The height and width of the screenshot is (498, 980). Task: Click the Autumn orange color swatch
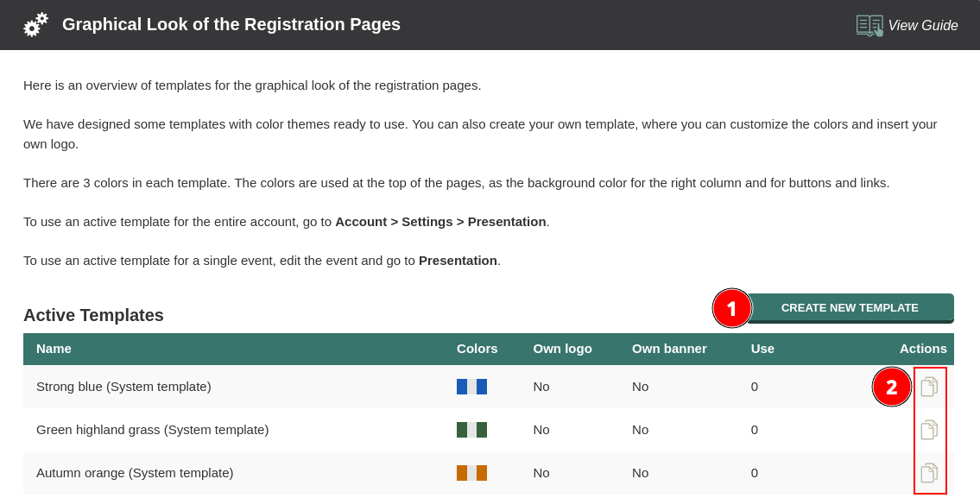(x=472, y=473)
